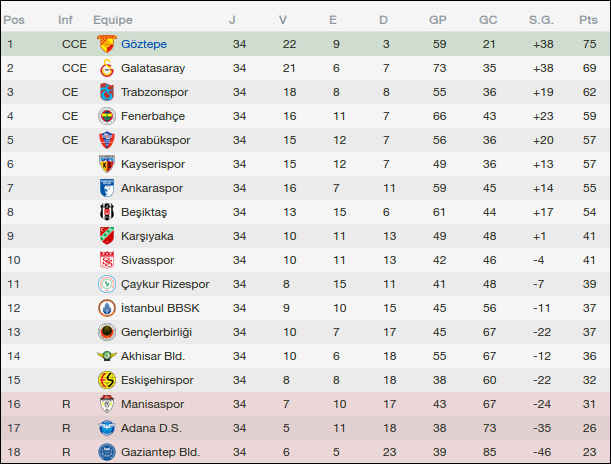Click the Eskişehirspor club crest icon
This screenshot has width=611, height=464.
[106, 380]
